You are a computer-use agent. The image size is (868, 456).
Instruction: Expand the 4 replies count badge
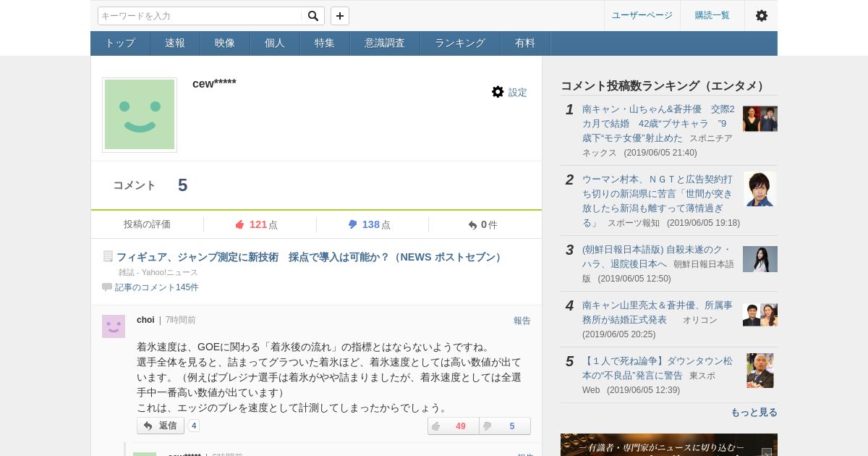[194, 426]
